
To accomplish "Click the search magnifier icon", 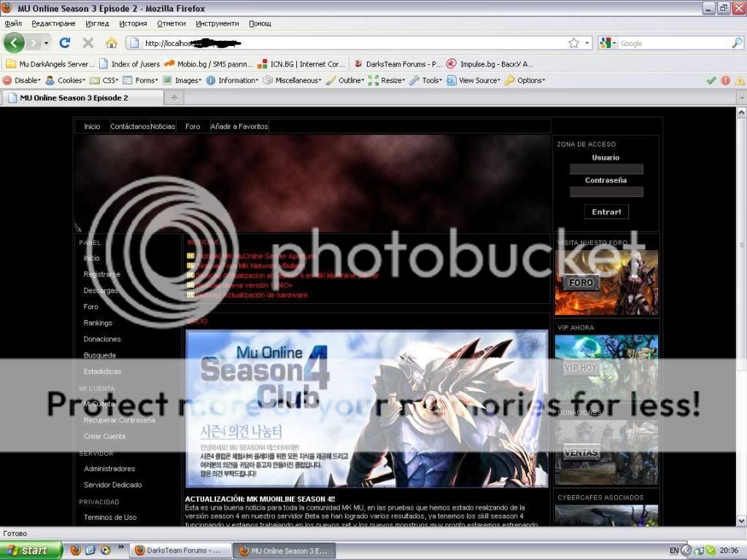I will (737, 43).
